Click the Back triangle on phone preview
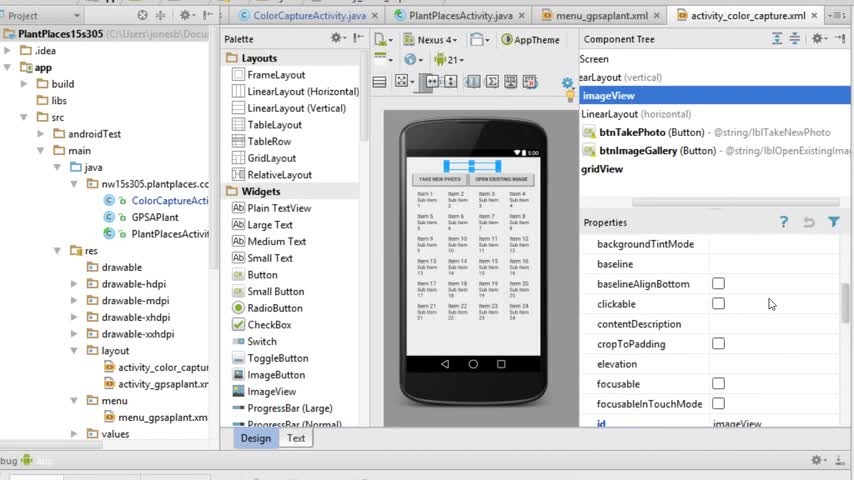854x480 pixels. pyautogui.click(x=445, y=364)
